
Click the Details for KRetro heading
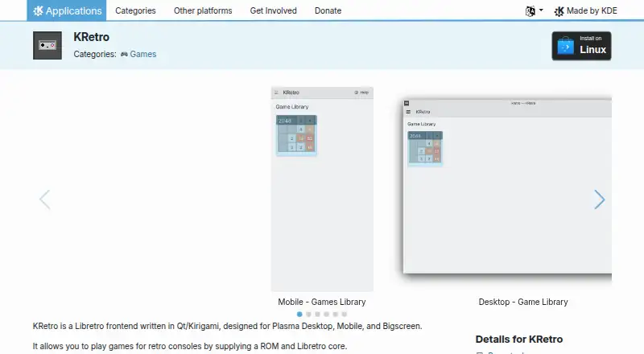click(x=519, y=340)
